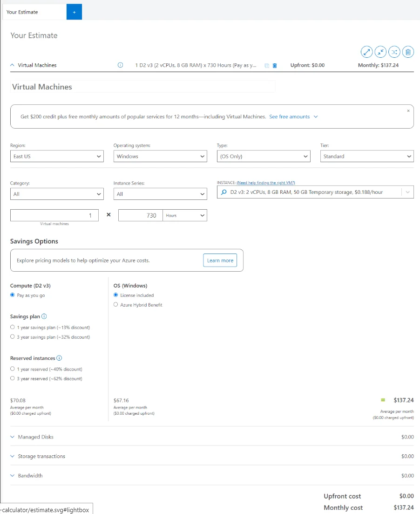
Task: Select License included radio button
Action: [115, 295]
